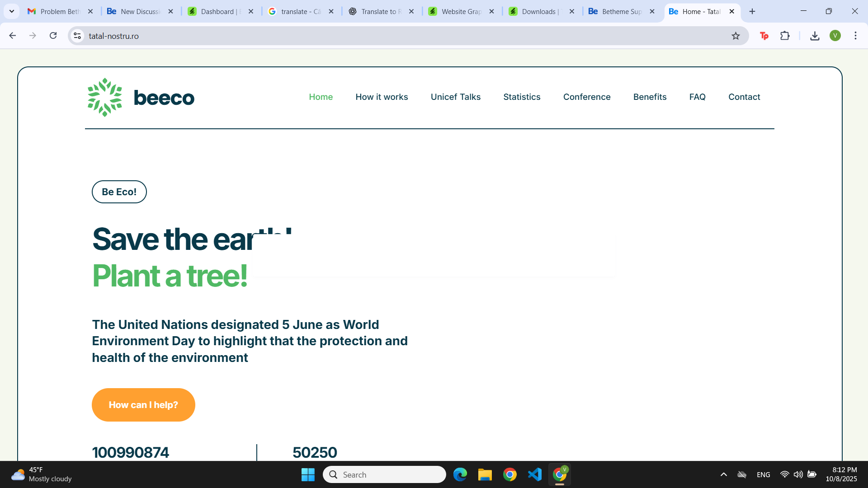Open the How it works menu item
The image size is (868, 488).
(382, 97)
